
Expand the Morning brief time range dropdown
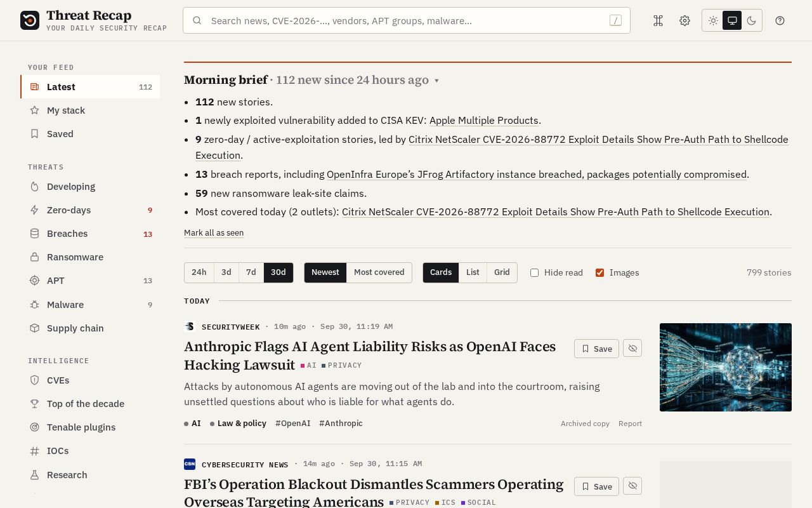click(x=436, y=81)
